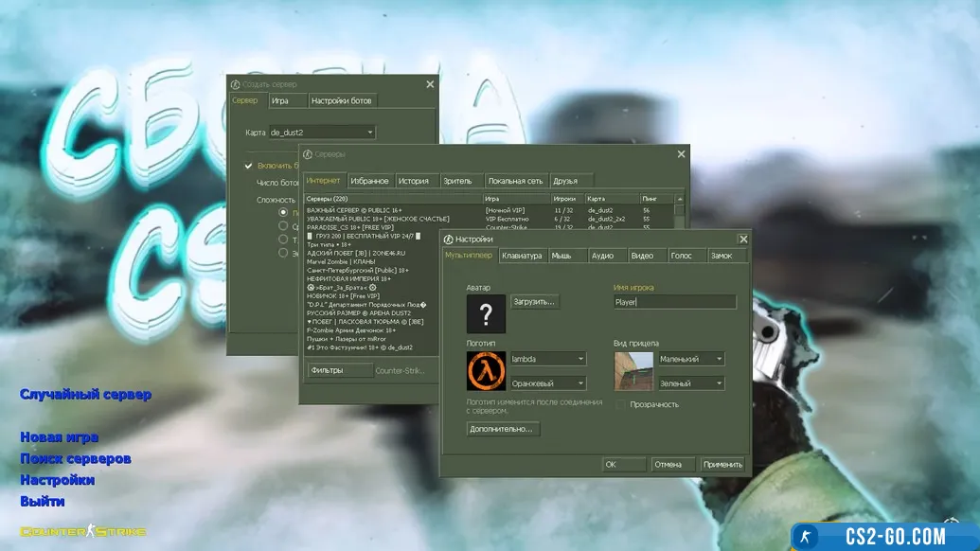This screenshot has height=551, width=980.
Task: Close the Создать сервер window
Action: pyautogui.click(x=430, y=84)
